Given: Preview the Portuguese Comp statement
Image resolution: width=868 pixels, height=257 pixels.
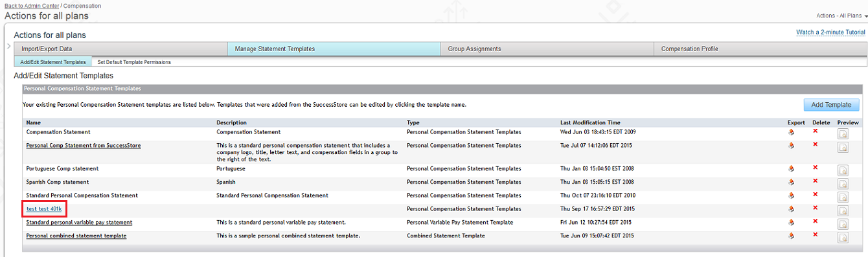Looking at the screenshot, I should 843,171.
